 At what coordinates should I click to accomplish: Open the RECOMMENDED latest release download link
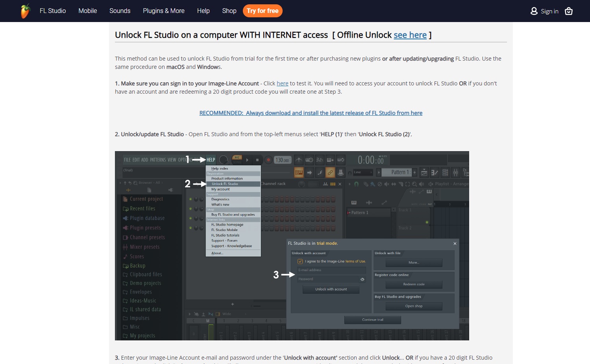311,113
